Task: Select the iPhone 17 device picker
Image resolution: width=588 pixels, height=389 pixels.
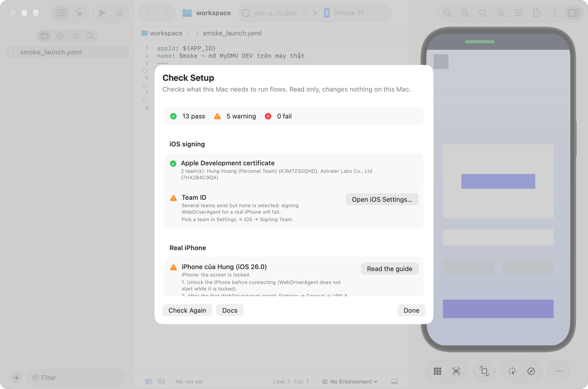Action: tap(344, 13)
